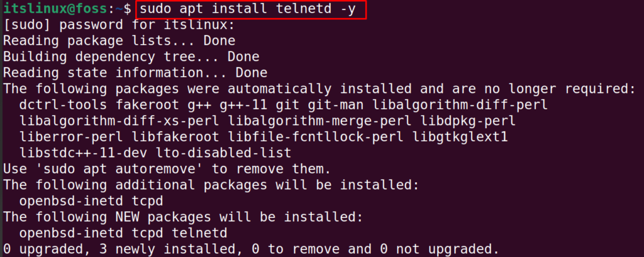The height and width of the screenshot is (257, 644).
Task: Click libalgorithm-diff-perl package text
Action: tap(460, 105)
